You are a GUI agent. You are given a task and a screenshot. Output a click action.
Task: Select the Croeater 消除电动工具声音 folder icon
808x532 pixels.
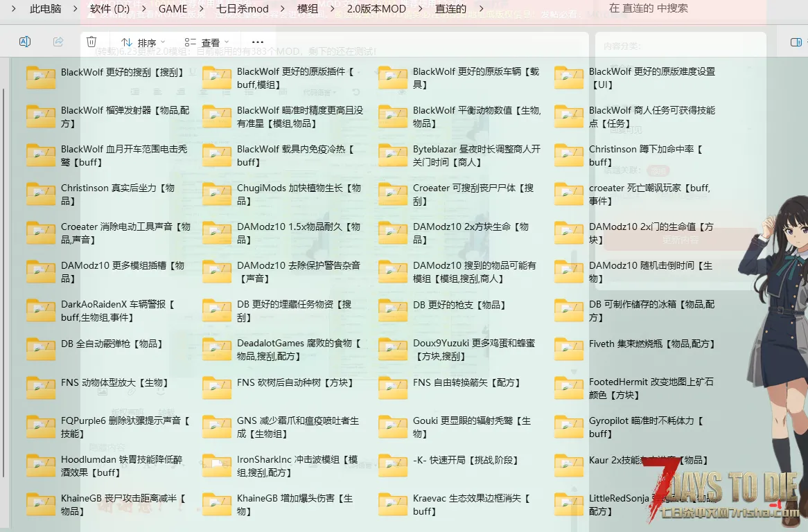(x=41, y=233)
